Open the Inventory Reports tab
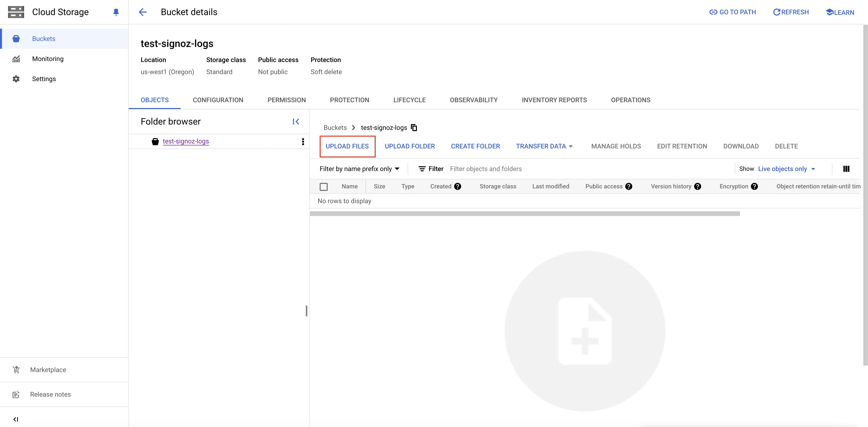 [554, 100]
